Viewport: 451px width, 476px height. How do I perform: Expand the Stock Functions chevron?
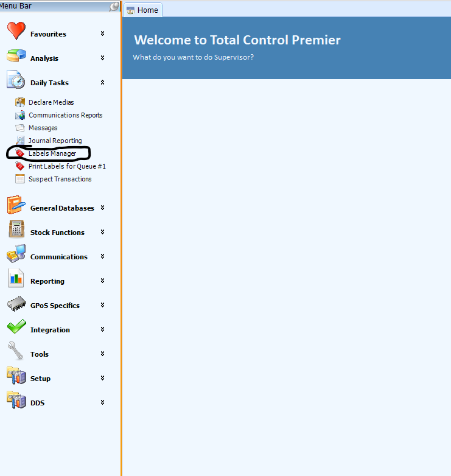tap(103, 232)
